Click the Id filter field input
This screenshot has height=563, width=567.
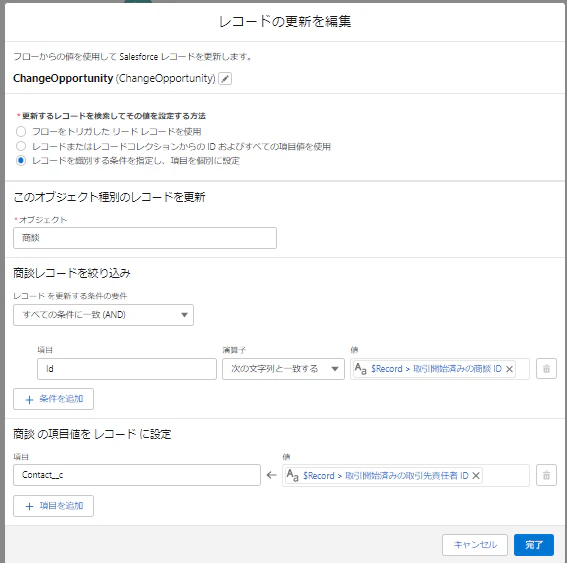click(x=127, y=368)
